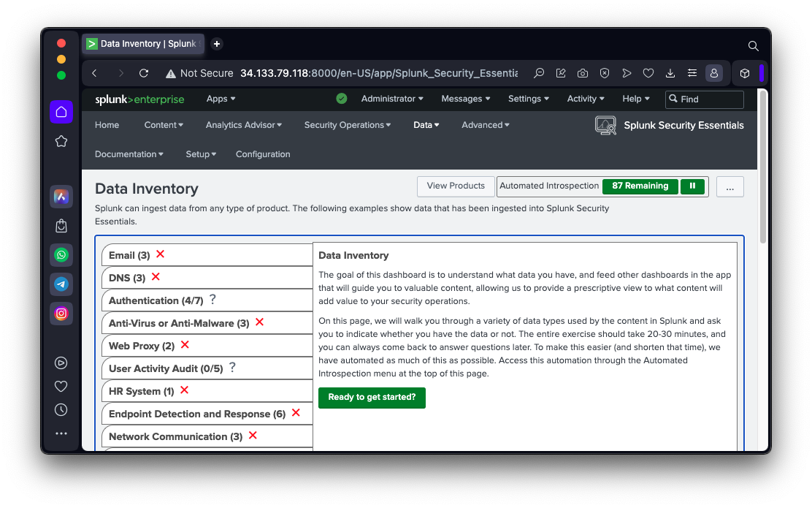The width and height of the screenshot is (812, 508).
Task: Open a new tab with the plus button
Action: coord(217,44)
